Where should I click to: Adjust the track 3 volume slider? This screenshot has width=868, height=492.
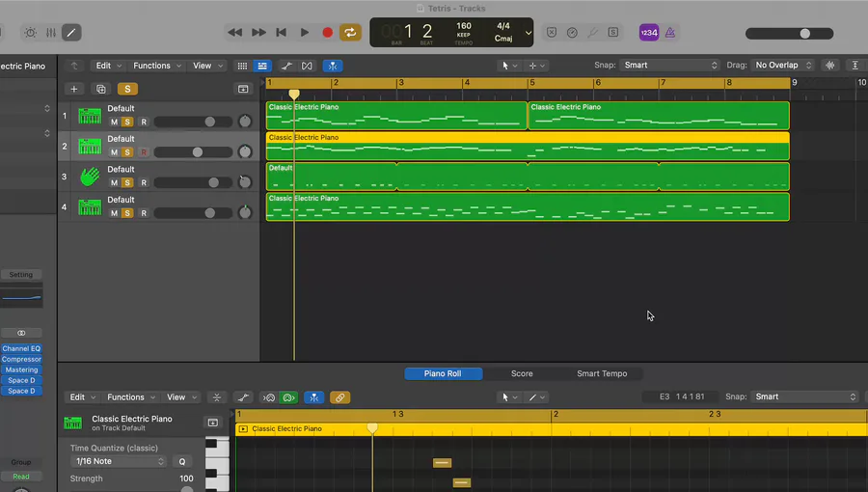(193, 182)
